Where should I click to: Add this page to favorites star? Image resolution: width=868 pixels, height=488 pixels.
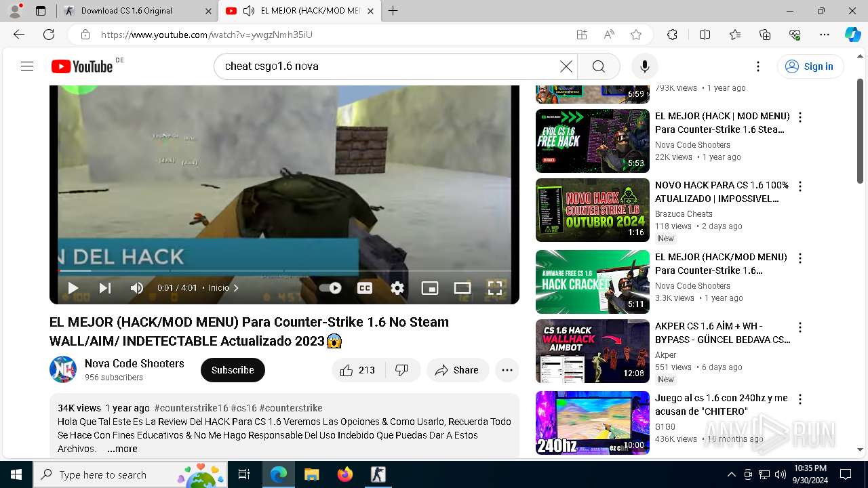pyautogui.click(x=636, y=35)
